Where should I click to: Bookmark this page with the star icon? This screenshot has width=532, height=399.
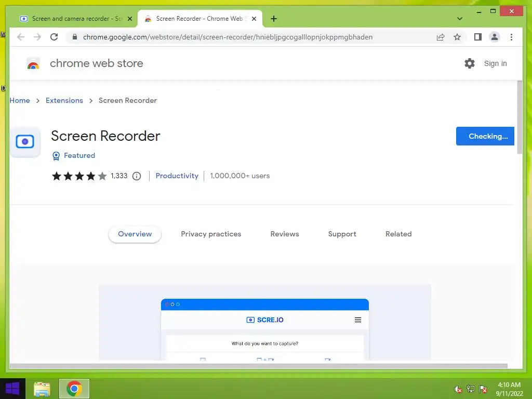point(457,37)
